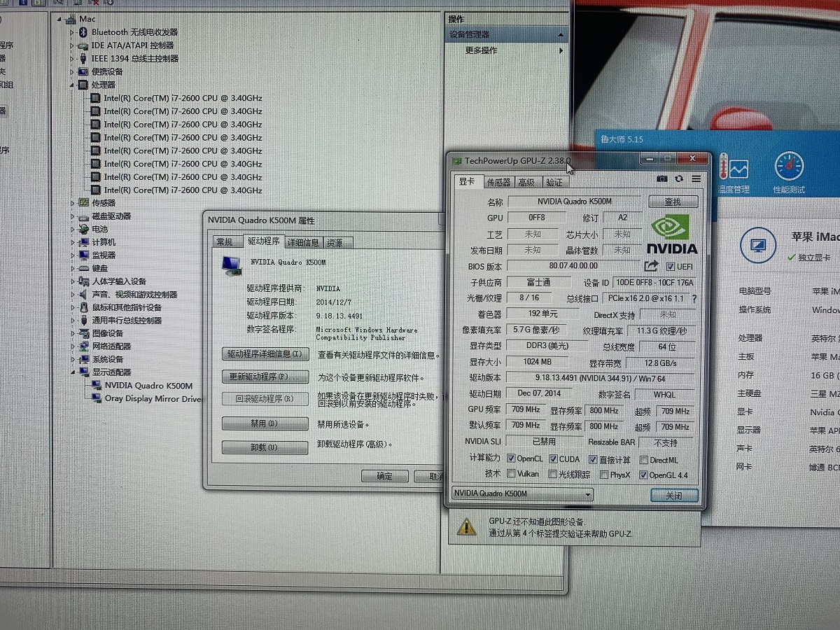Toggle the Vulkan checkbox
Screen dimensions: 840x630
pyautogui.click(x=511, y=475)
